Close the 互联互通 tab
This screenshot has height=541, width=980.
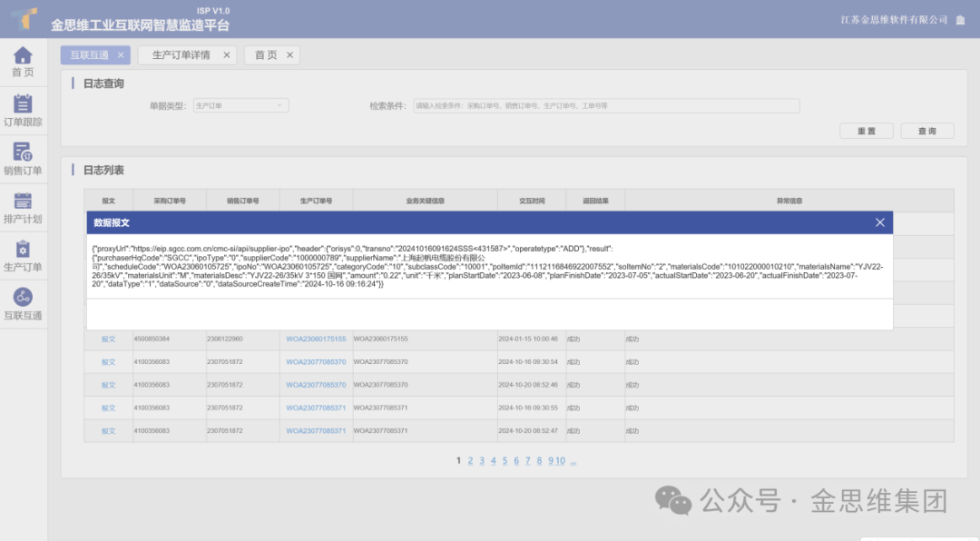[120, 55]
